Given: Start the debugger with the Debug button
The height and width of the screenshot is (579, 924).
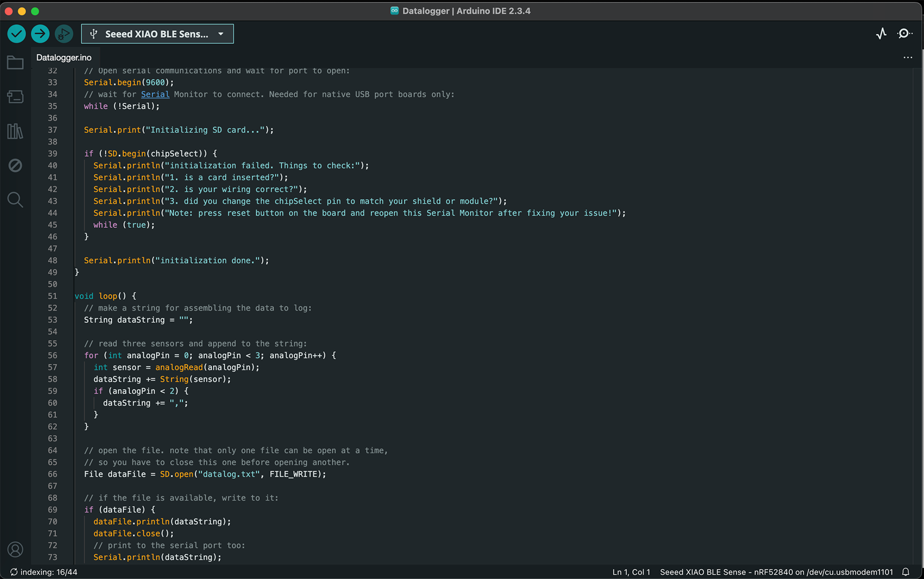Looking at the screenshot, I should pyautogui.click(x=64, y=34).
